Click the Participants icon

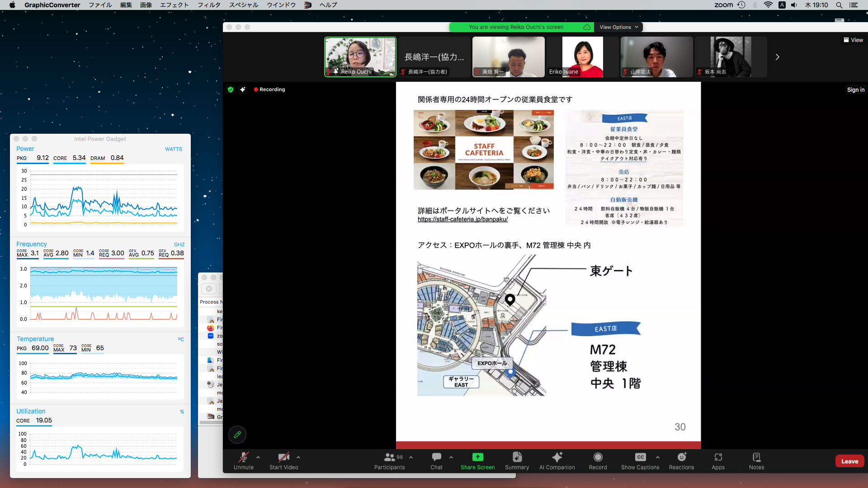tap(389, 457)
